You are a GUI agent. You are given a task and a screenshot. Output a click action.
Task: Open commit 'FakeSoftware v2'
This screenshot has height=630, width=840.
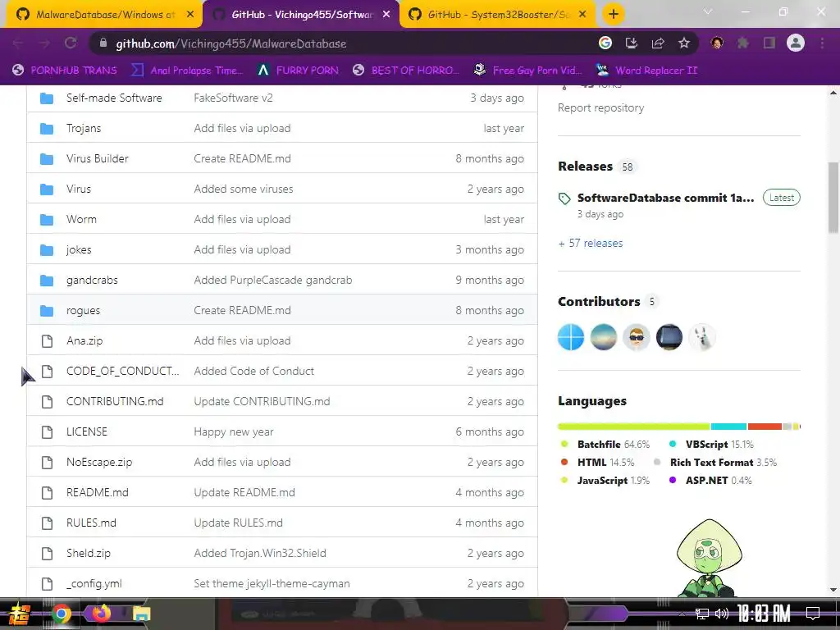(x=233, y=98)
